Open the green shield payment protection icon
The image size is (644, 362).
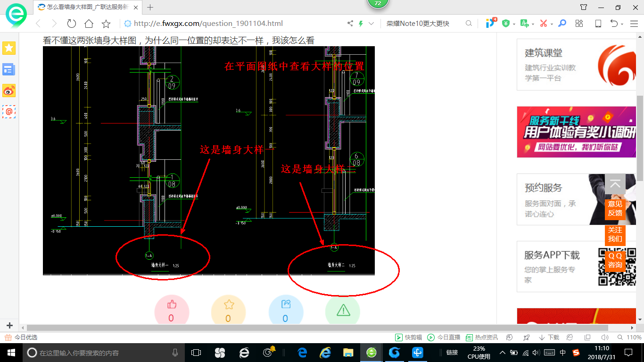click(506, 24)
